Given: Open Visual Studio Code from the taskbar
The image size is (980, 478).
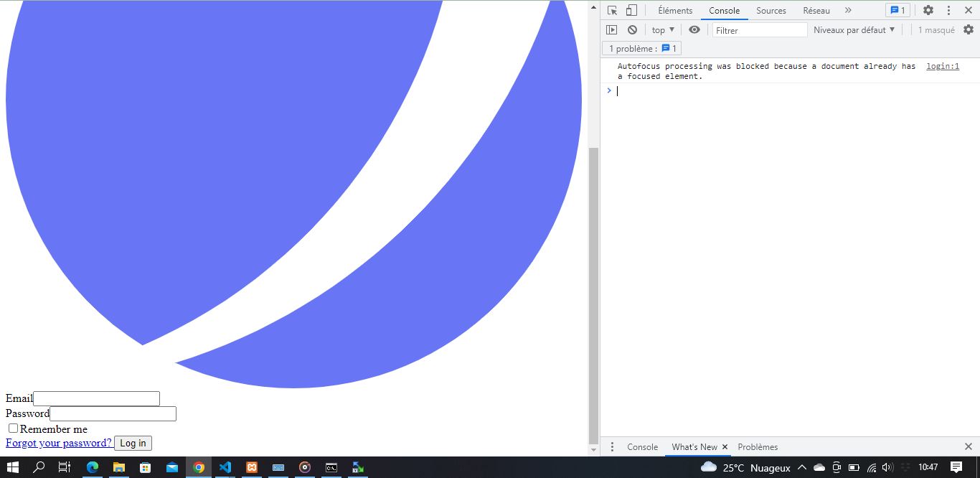Looking at the screenshot, I should pyautogui.click(x=225, y=467).
